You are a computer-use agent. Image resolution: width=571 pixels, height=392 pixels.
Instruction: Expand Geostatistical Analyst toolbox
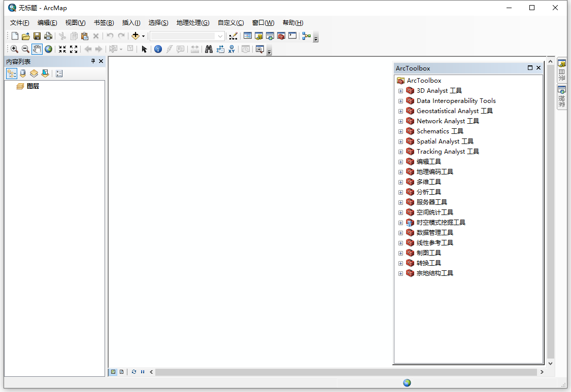tap(400, 112)
